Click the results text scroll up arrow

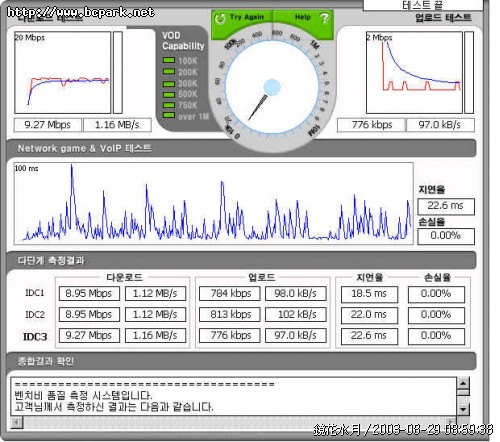pyautogui.click(x=463, y=383)
